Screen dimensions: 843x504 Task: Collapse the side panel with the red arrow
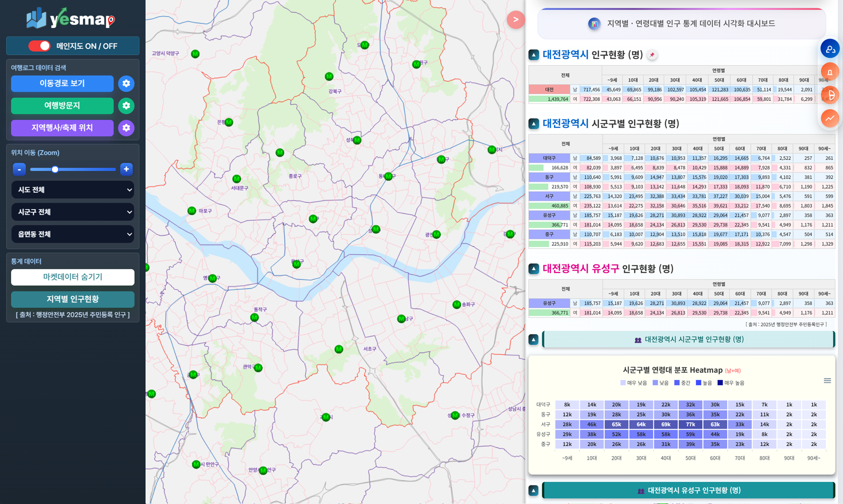pyautogui.click(x=515, y=20)
